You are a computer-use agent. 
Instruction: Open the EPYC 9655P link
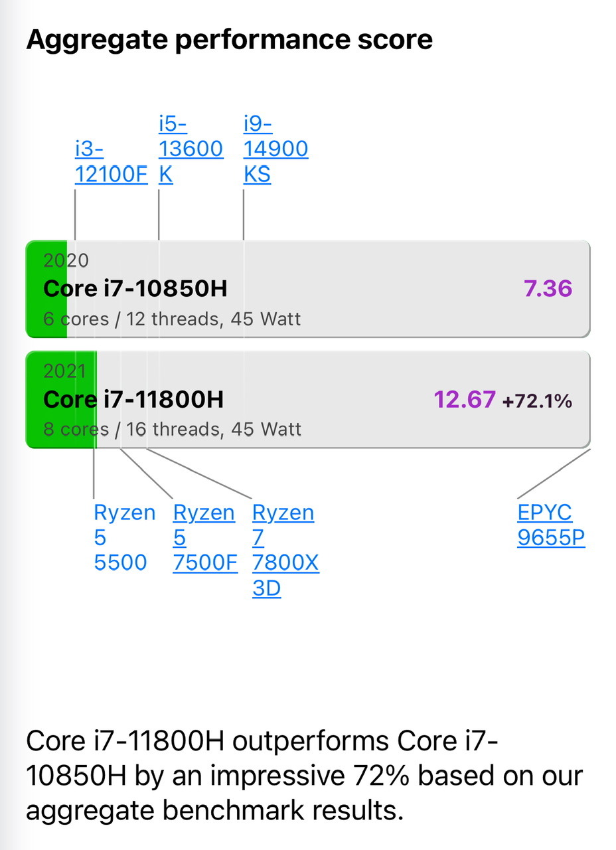click(x=550, y=525)
